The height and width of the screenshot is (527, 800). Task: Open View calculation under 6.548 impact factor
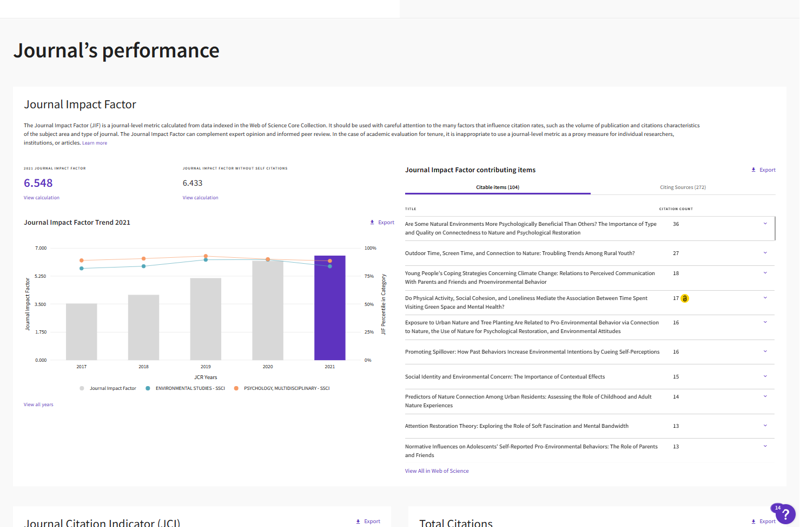click(x=41, y=198)
